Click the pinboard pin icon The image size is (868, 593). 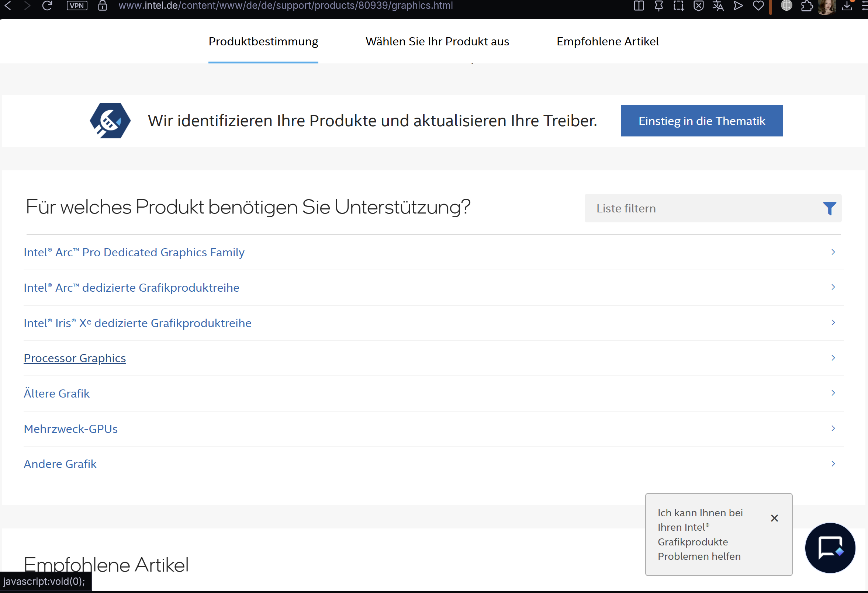point(658,6)
